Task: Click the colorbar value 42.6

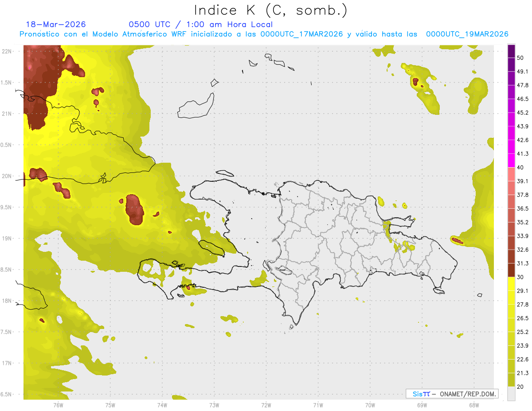Action: [523, 140]
